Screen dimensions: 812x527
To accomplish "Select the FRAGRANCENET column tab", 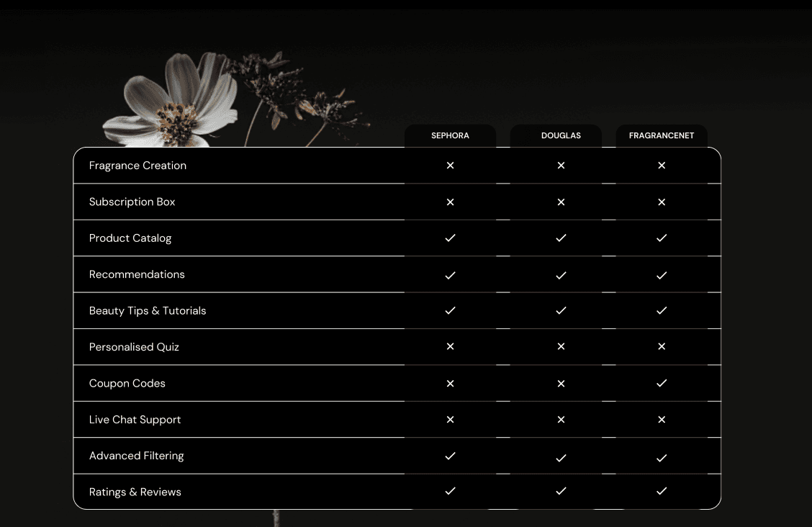I will tap(662, 135).
